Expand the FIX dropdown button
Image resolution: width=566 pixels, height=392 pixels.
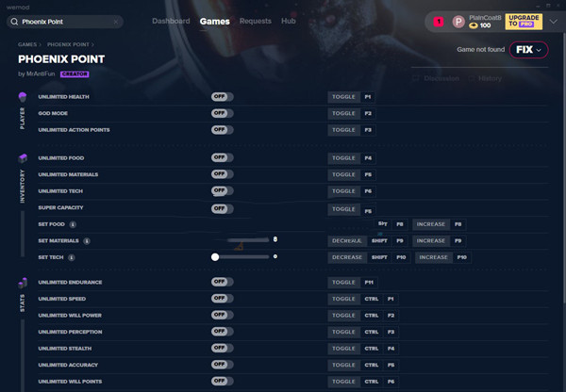click(x=528, y=50)
